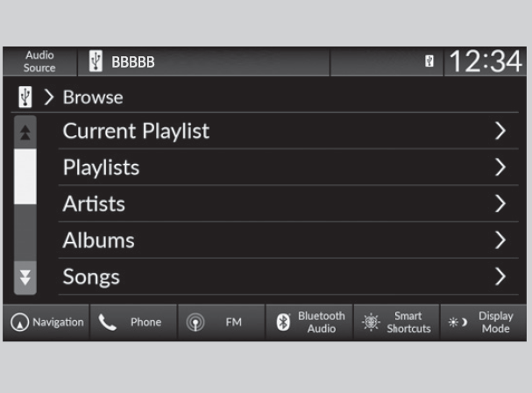Viewport: 532px width, 393px height.
Task: Click the white scrollbar thumb
Action: (25, 175)
